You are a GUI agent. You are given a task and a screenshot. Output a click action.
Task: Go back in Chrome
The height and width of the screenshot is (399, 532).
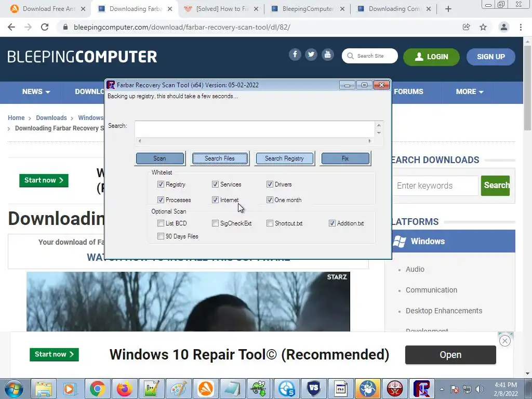(11, 27)
